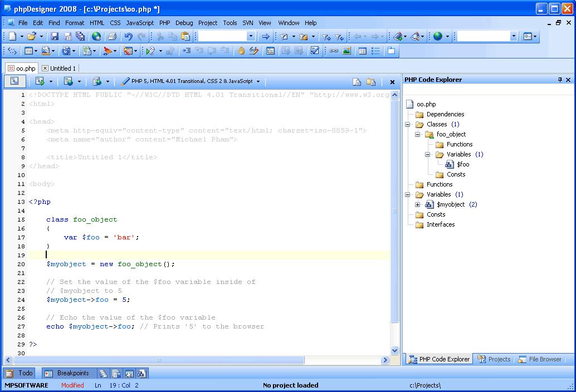Open the dropdown arrow next to globe browser icon
This screenshot has width=576, height=392.
pyautogui.click(x=447, y=36)
